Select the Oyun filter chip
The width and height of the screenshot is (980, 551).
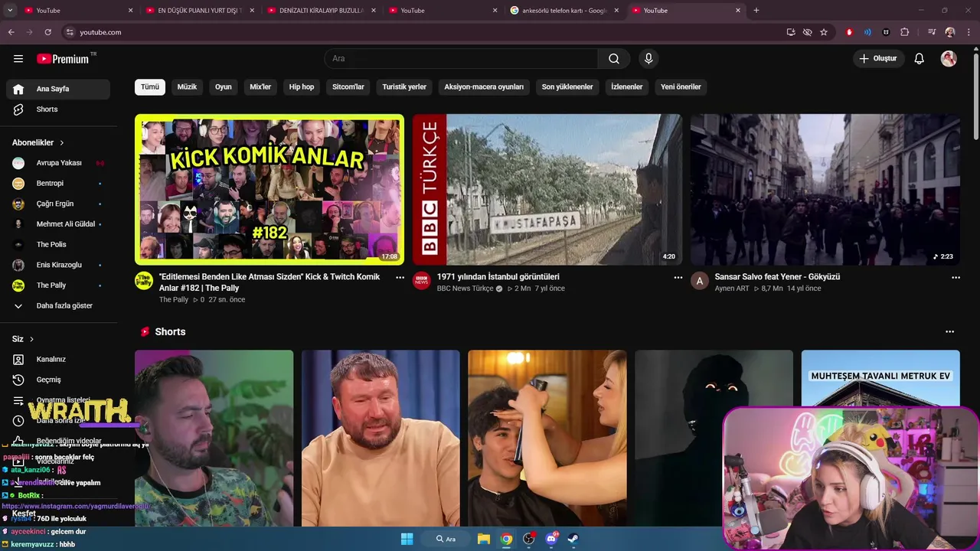click(x=224, y=87)
